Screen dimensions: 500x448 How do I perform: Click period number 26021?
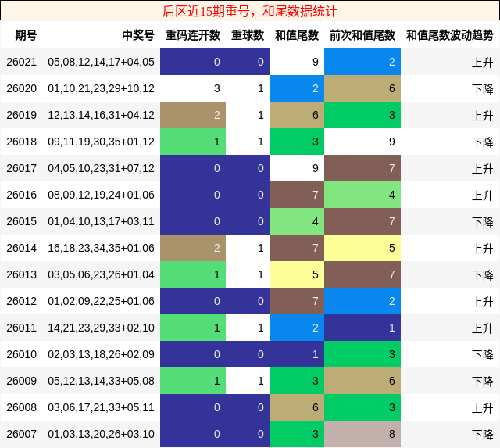tap(22, 62)
